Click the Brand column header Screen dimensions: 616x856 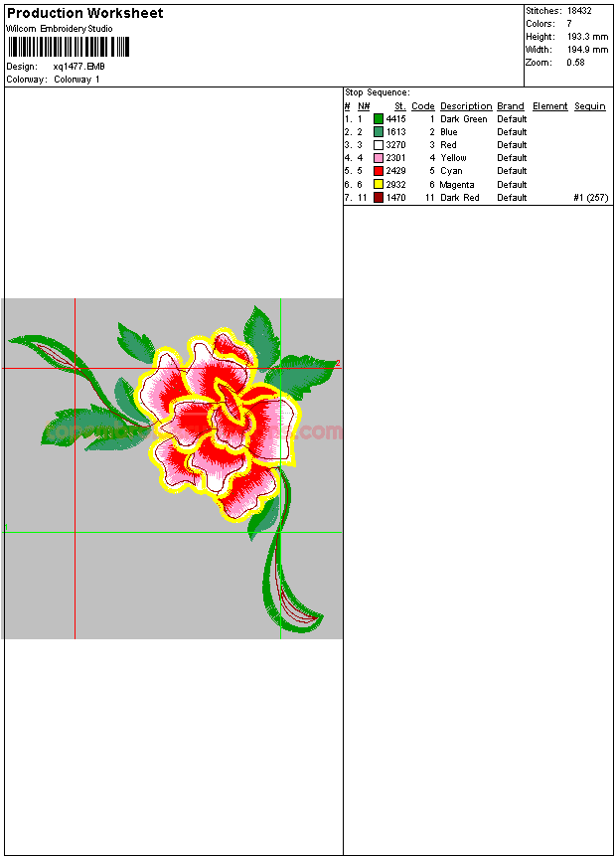[511, 106]
